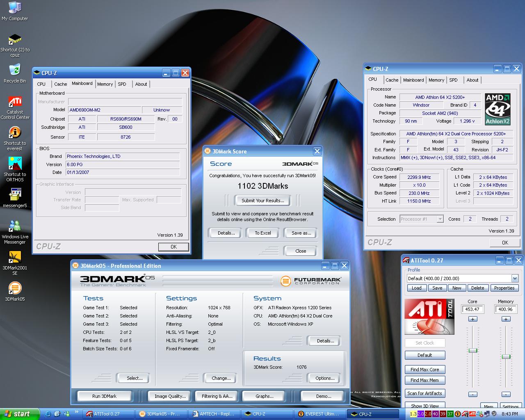
Task: Open About tab in left CPU-Z window
Action: point(141,84)
